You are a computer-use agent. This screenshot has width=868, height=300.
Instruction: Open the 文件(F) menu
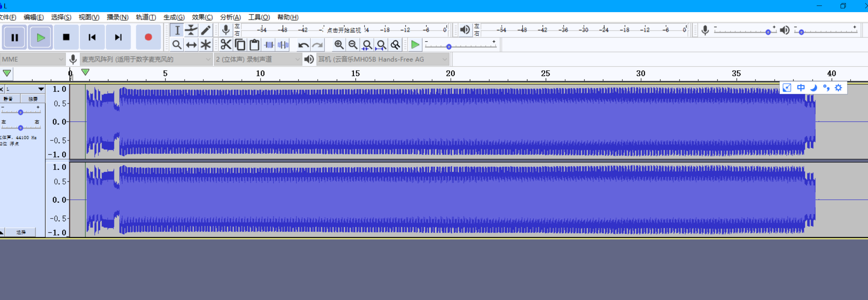8,17
